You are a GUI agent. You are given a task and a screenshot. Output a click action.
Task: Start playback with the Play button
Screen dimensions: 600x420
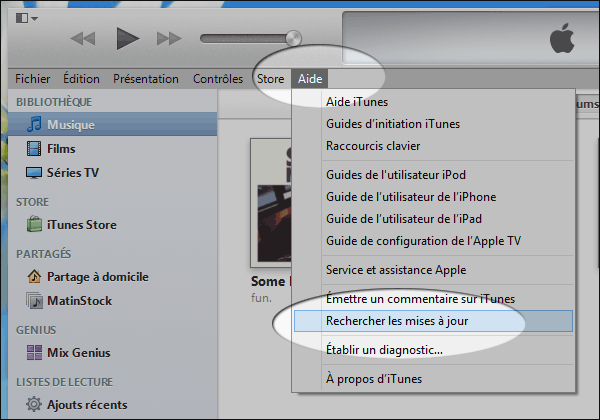127,38
